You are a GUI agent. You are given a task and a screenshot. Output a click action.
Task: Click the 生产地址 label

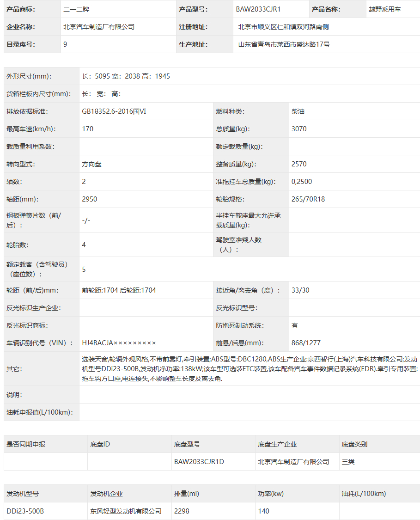coord(193,44)
